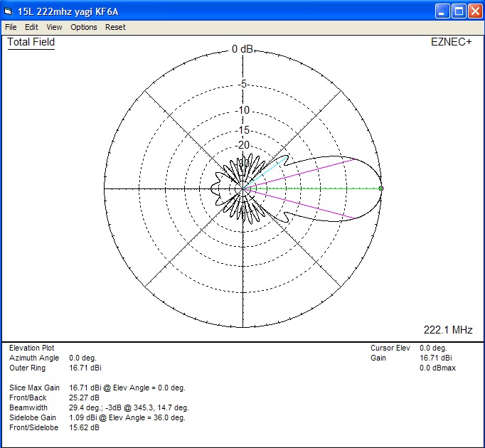485x448 pixels.
Task: Click the green cursor dot at main lobe peak
Action: (381, 188)
